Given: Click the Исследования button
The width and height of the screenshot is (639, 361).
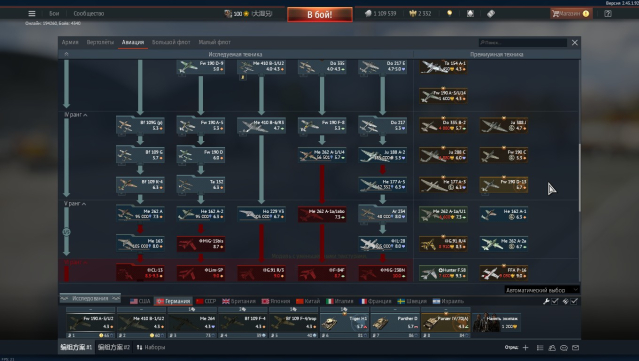Looking at the screenshot, I should click(90, 298).
